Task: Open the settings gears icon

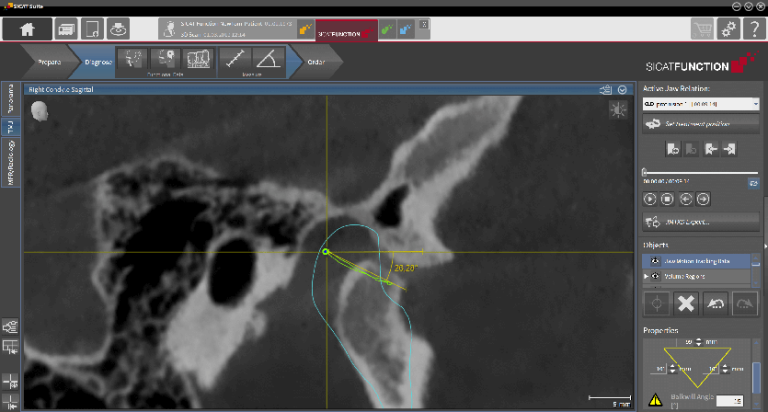Action: (x=728, y=29)
